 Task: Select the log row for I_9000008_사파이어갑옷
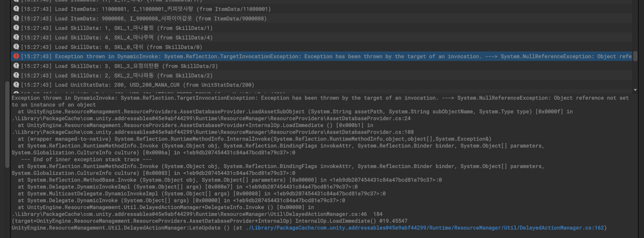pyautogui.click(x=321, y=18)
